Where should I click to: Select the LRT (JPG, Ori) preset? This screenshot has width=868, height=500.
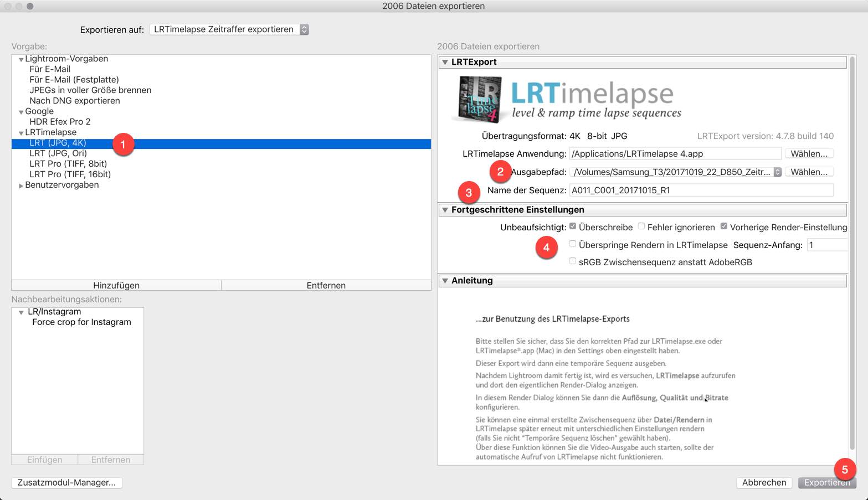coord(58,153)
